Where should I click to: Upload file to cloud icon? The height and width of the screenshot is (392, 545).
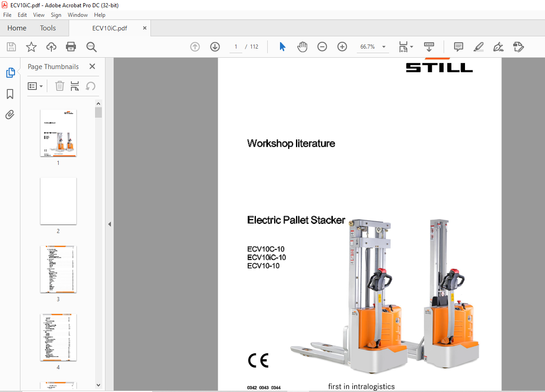(51, 47)
